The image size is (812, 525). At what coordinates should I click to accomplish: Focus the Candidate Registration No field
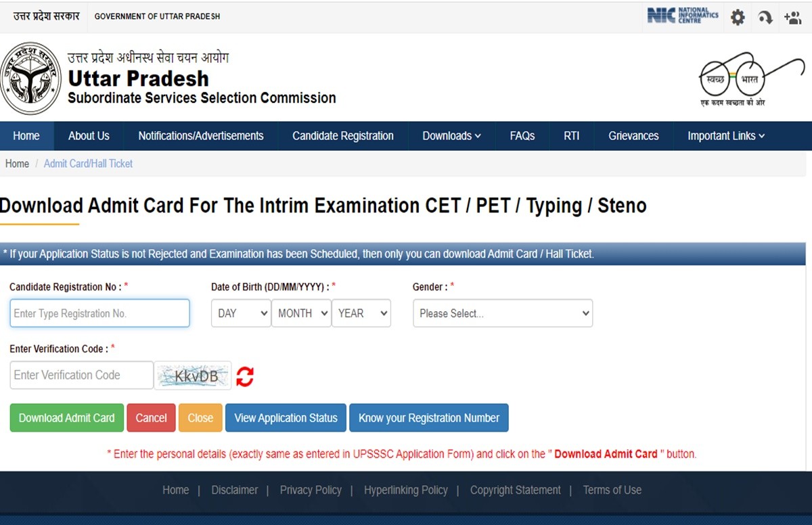(99, 313)
